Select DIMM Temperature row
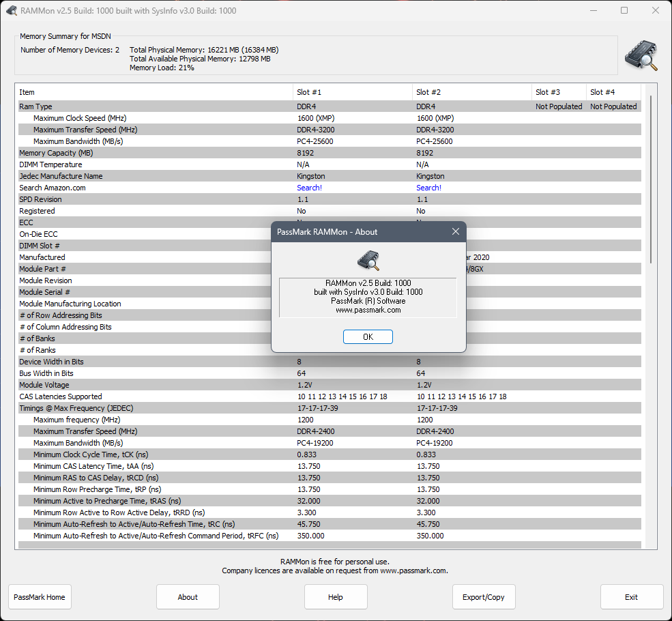This screenshot has width=672, height=621. pos(330,164)
